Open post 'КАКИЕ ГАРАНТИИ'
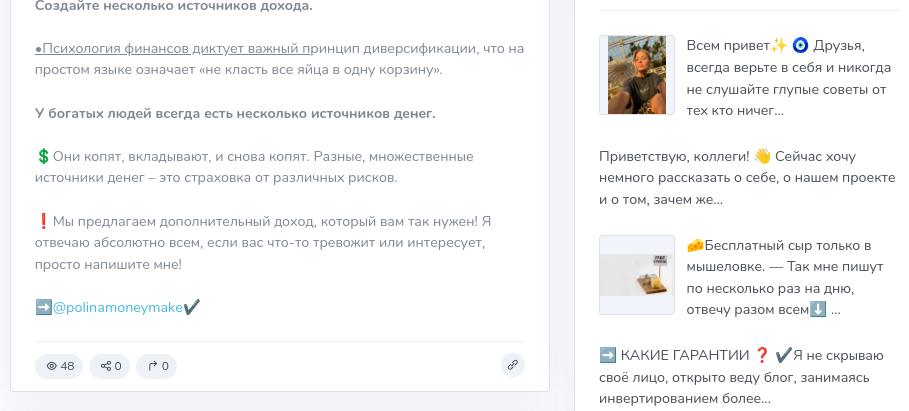The width and height of the screenshot is (909, 411). click(741, 377)
